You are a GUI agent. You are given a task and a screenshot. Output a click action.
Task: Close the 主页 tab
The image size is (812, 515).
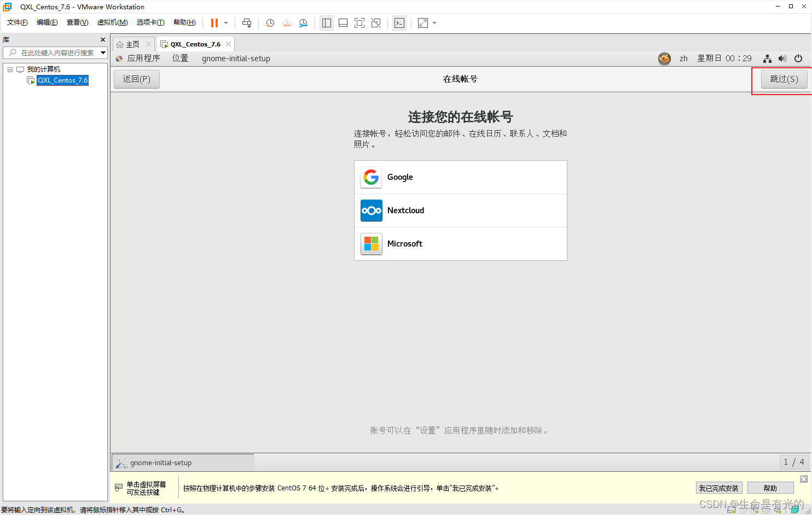click(x=148, y=44)
